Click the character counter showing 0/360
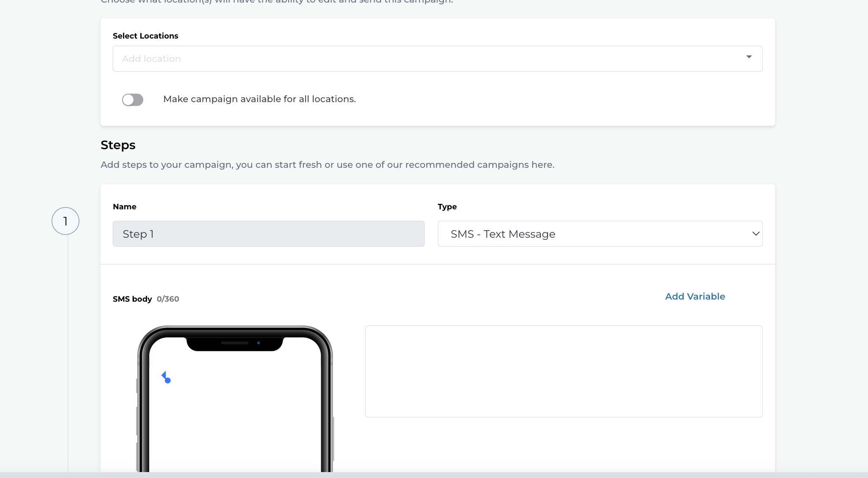 (x=168, y=299)
